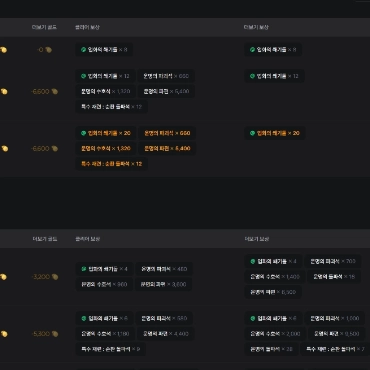Click green icon in more-reward × 12 chip
The width and height of the screenshot is (370, 370).
(253, 76)
